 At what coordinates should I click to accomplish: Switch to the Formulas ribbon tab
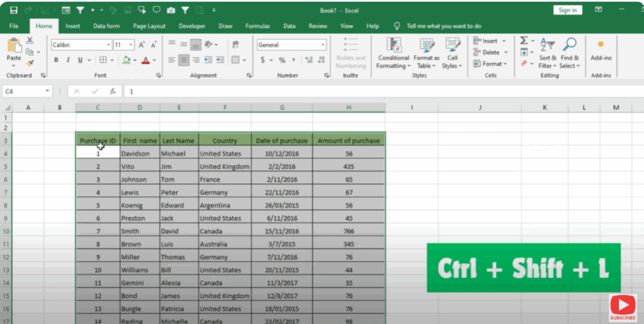(258, 26)
